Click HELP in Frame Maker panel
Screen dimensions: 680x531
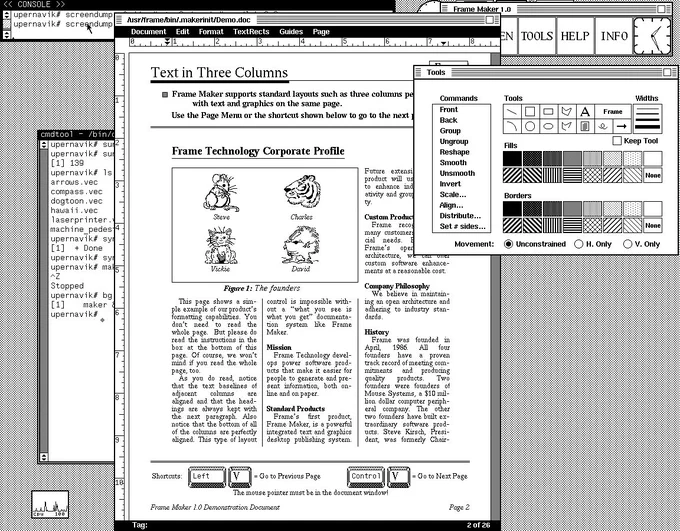[x=575, y=36]
